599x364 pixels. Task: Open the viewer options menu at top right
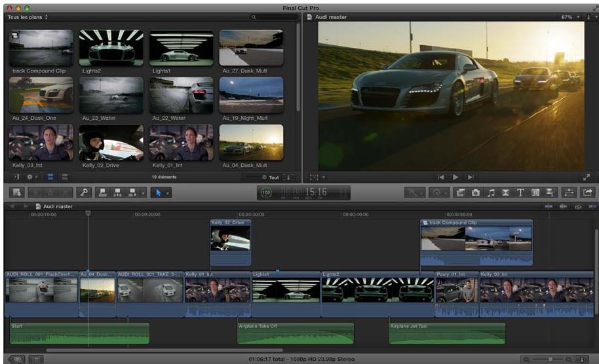coord(592,17)
